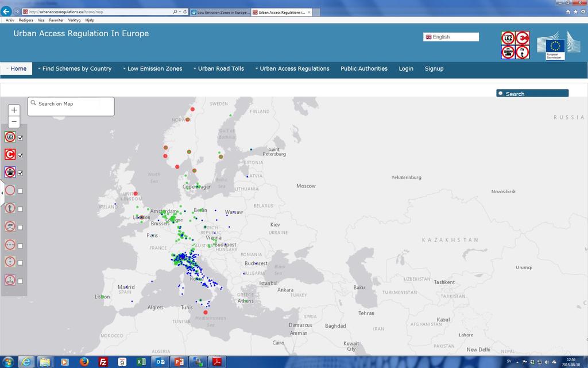Click the urban access four-sign logo in header
Image resolution: width=588 pixels, height=368 pixels.
click(x=515, y=45)
